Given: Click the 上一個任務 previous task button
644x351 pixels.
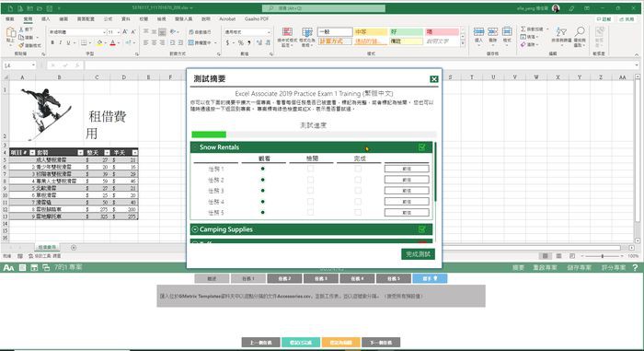Looking at the screenshot, I should (x=260, y=343).
